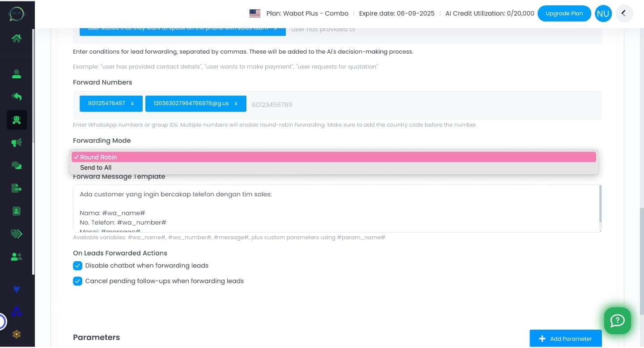Open the NU profile avatar menu
This screenshot has height=348, width=644.
pyautogui.click(x=603, y=13)
